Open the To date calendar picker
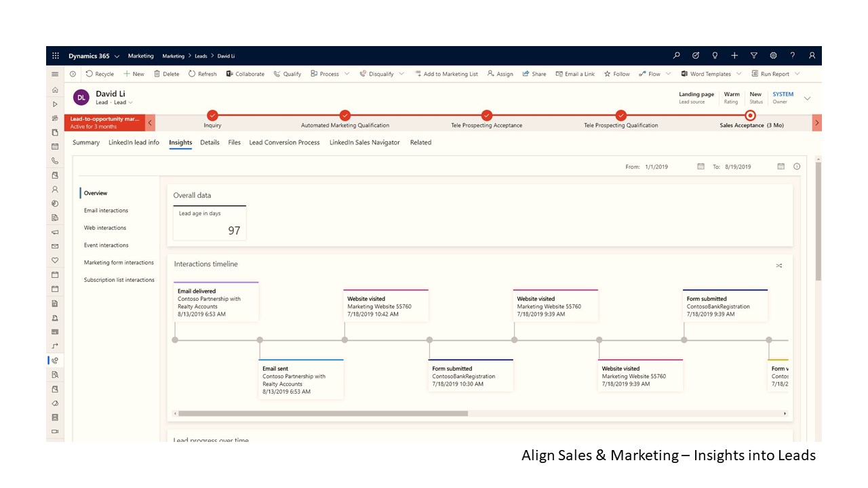This screenshot has height=488, width=868. (x=781, y=166)
